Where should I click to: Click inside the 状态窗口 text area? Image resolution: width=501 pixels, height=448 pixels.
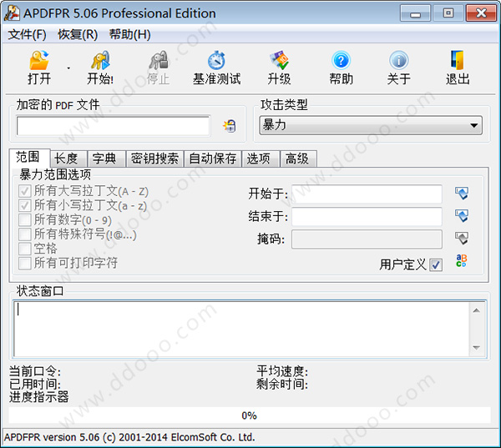click(x=241, y=329)
